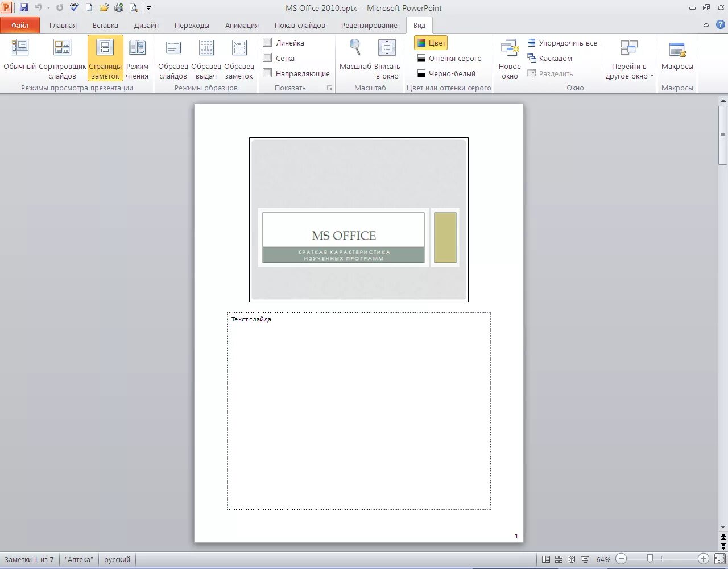Click the Quick Print printer icon

pos(119,8)
